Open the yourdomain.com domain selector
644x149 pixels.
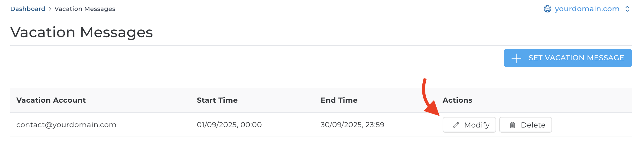587,9
